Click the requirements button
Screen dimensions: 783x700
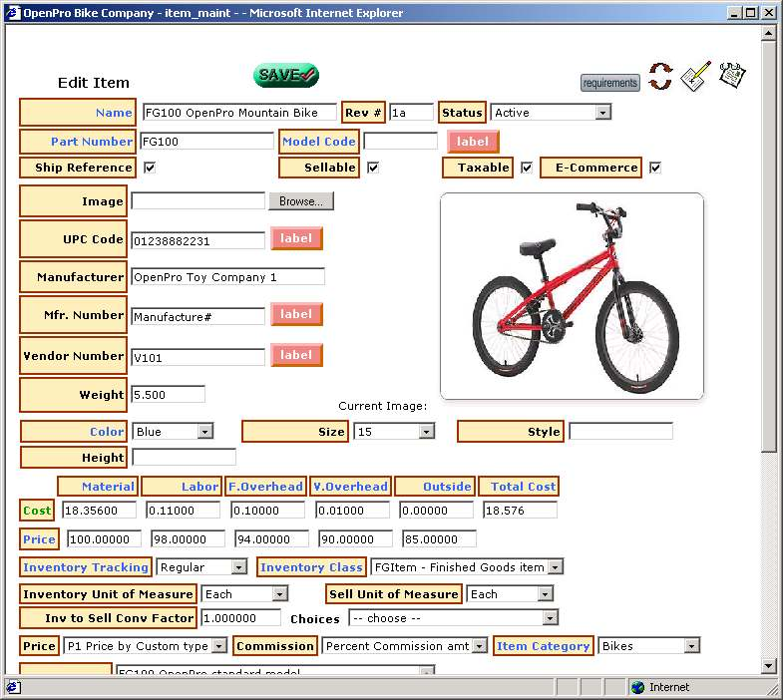(609, 83)
